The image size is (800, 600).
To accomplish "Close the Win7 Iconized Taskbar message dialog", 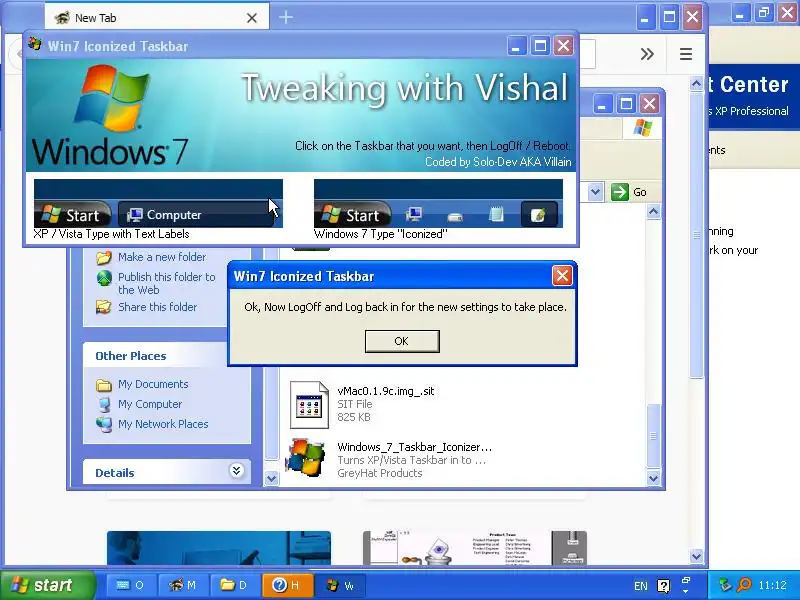I will (x=562, y=276).
